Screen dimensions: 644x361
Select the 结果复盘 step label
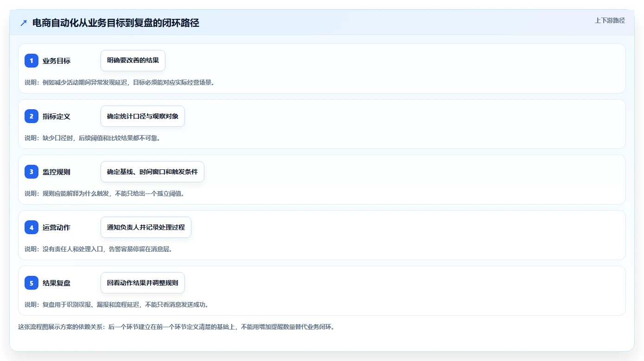coord(57,283)
